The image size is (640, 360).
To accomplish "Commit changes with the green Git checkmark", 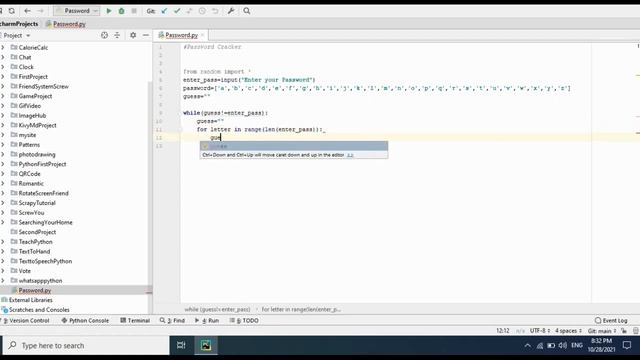I will (x=177, y=11).
